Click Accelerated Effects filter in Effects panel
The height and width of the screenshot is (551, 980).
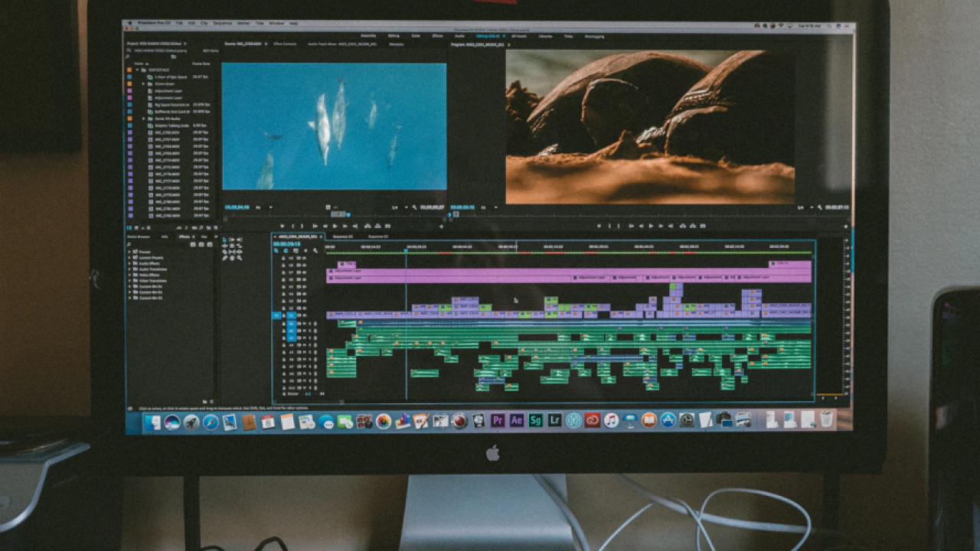click(193, 244)
